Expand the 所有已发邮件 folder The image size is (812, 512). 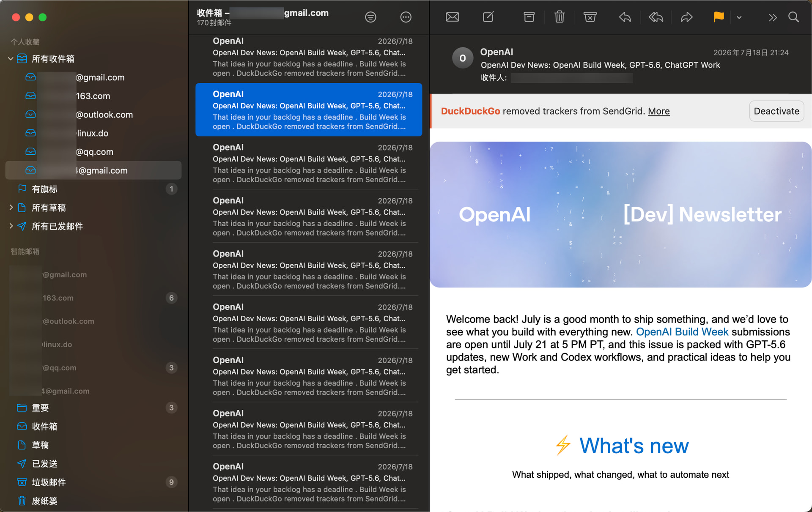click(x=11, y=226)
